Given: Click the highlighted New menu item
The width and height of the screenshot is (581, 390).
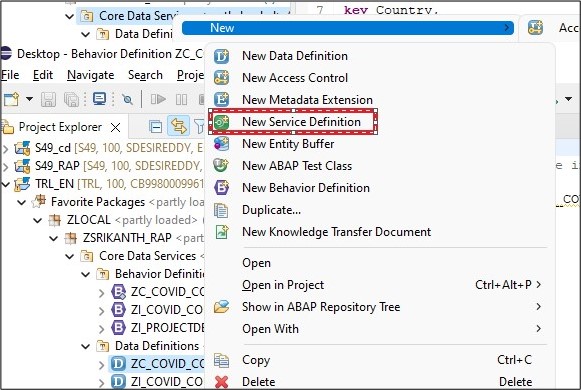Looking at the screenshot, I should (x=348, y=28).
